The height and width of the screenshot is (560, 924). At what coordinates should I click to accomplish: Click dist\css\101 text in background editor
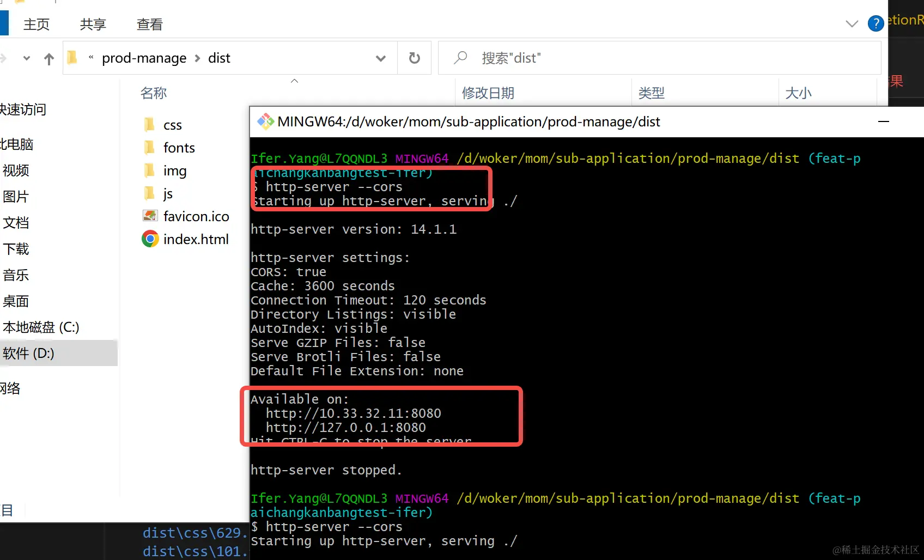click(x=195, y=551)
